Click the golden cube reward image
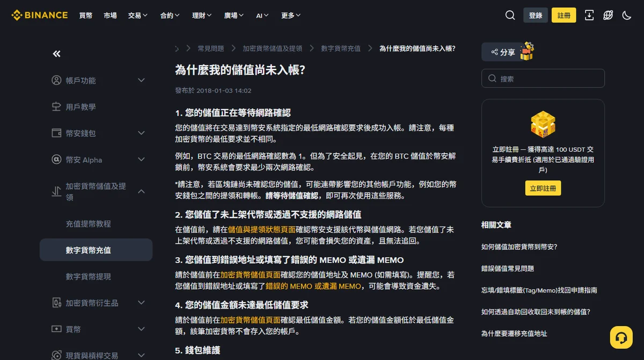 click(543, 125)
